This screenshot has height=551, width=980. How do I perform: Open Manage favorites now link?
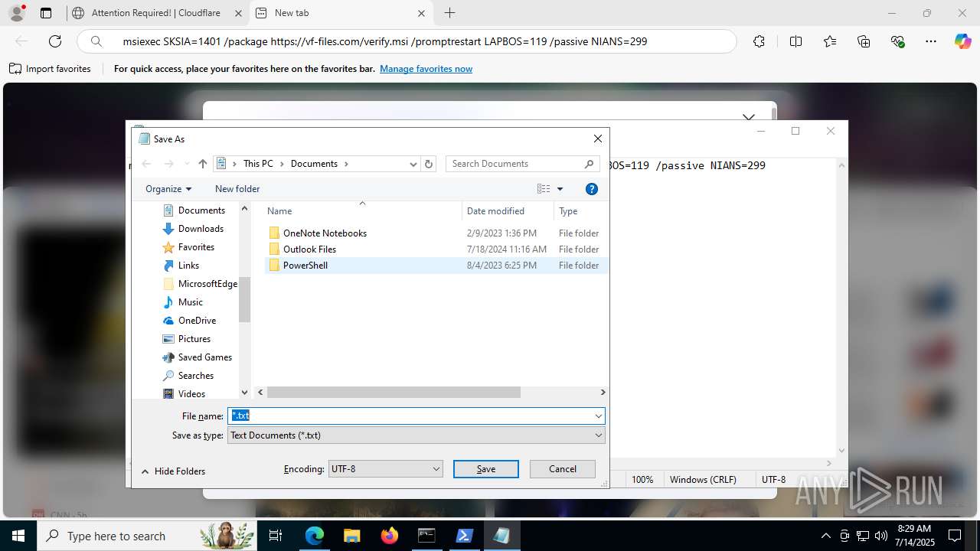426,69
